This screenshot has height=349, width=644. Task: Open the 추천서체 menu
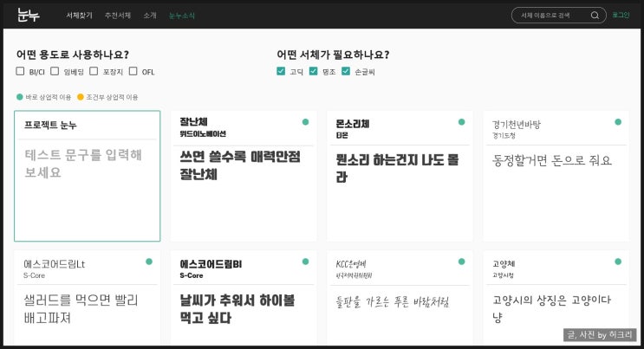tap(118, 16)
